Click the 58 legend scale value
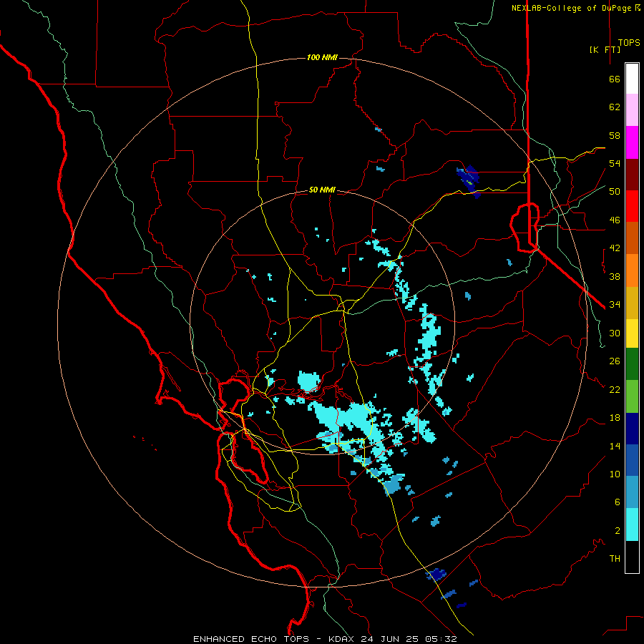644x644 pixels. [615, 135]
